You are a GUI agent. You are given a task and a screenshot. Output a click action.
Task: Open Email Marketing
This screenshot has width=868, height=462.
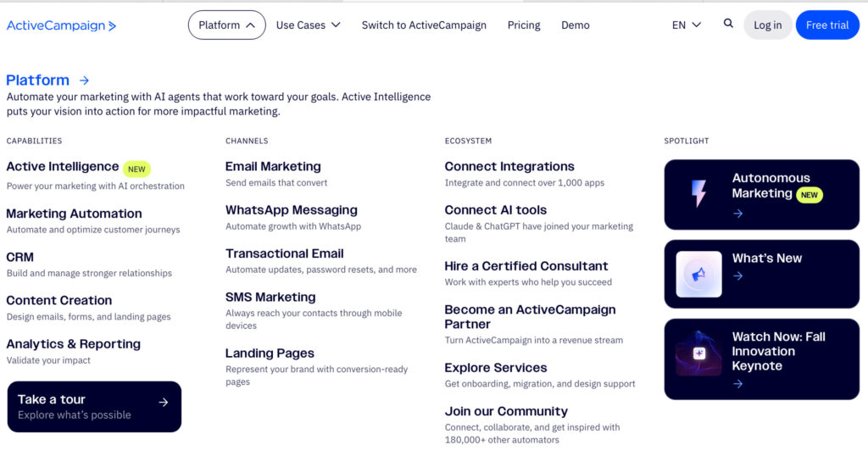(273, 166)
